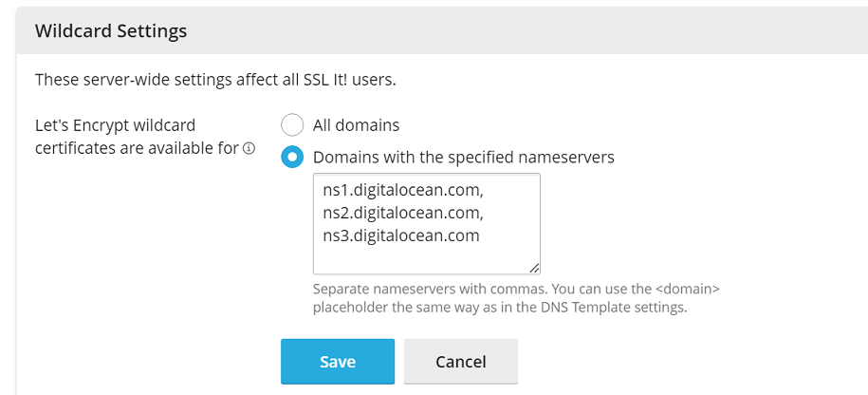Click the info icon beside wildcard certificates label

(x=249, y=148)
